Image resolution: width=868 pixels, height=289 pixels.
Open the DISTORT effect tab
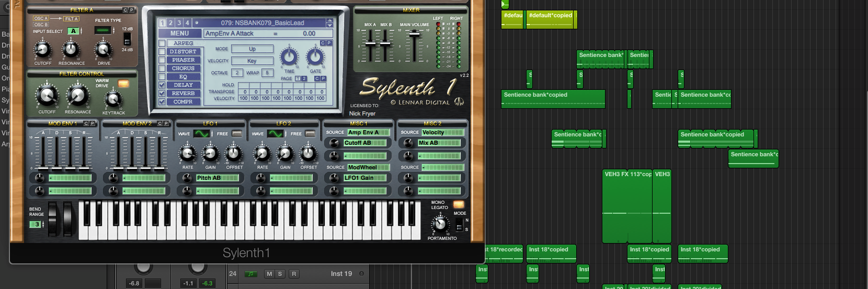tap(184, 52)
